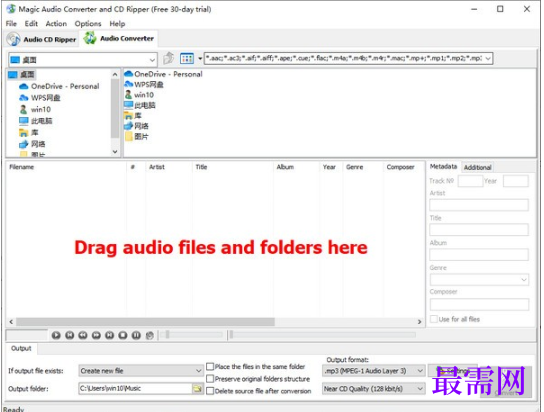The image size is (544, 412).
Task: Select 网络 in the folder tree
Action: pyautogui.click(x=32, y=144)
